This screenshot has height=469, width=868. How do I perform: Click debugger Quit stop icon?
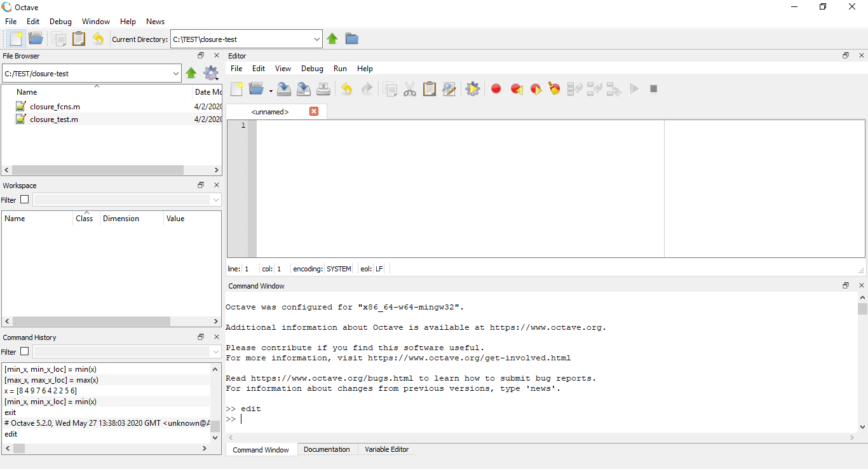[x=653, y=89]
